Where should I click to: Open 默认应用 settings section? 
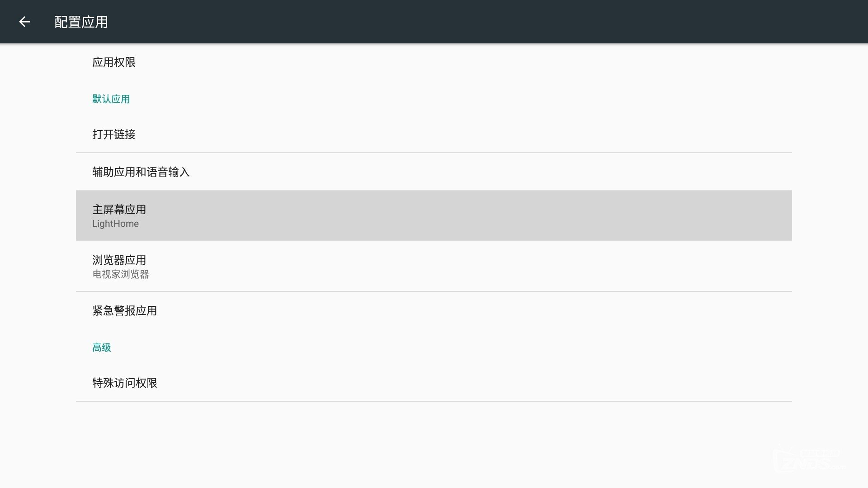click(110, 99)
